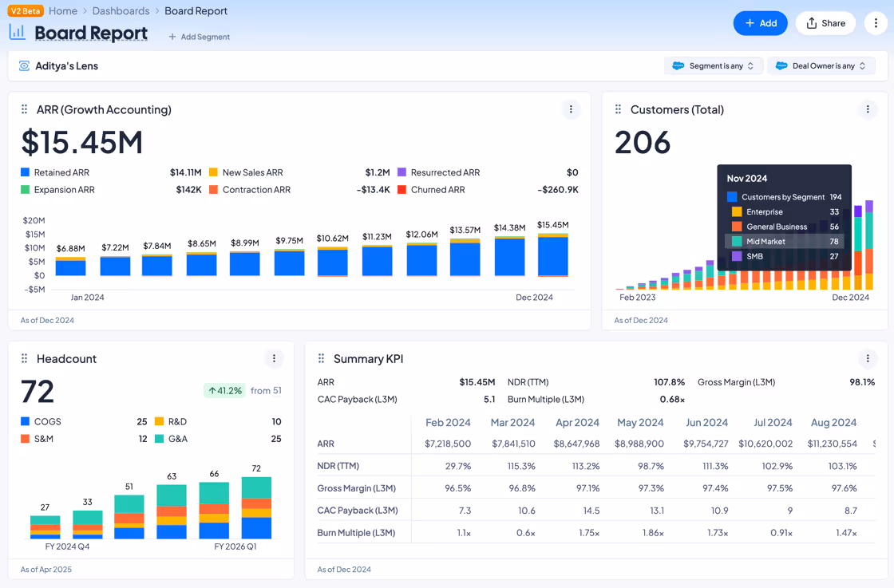Click the Aditya's Lens eye icon
The image size is (894, 588).
24,66
